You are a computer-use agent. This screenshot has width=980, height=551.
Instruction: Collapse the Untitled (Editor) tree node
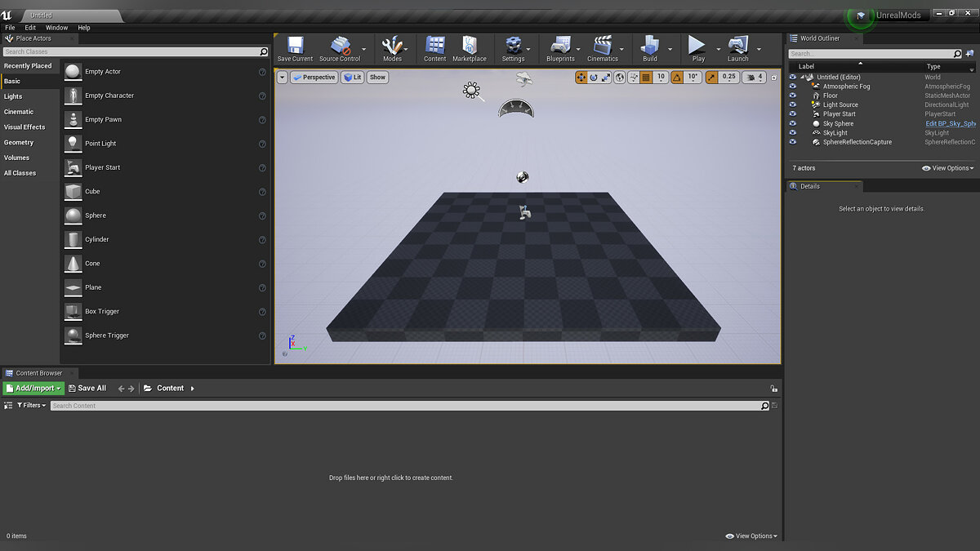(x=802, y=78)
